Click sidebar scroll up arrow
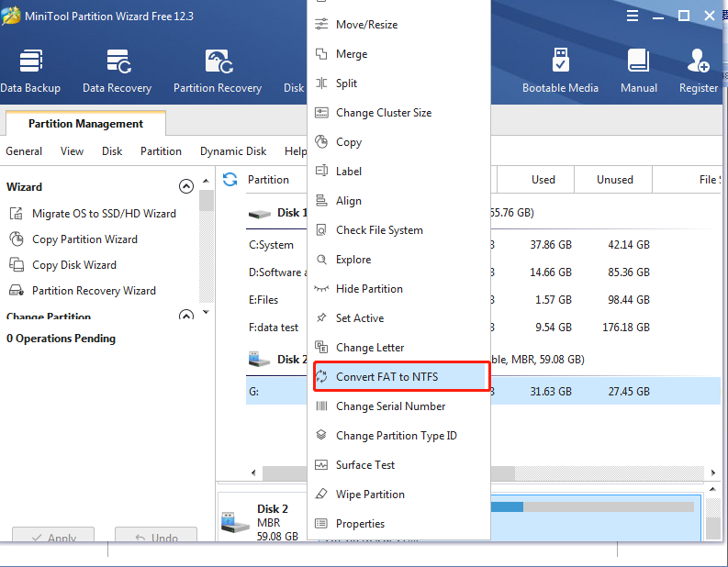The width and height of the screenshot is (728, 567). tap(207, 181)
